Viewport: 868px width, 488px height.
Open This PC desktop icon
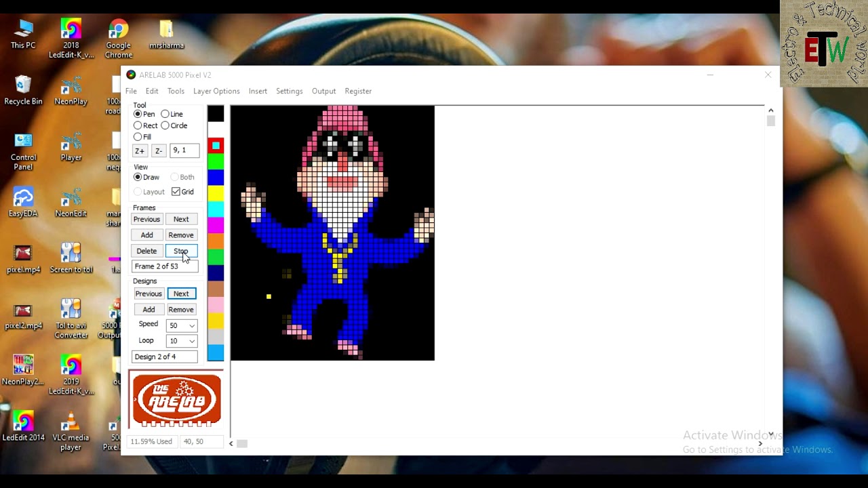click(23, 34)
